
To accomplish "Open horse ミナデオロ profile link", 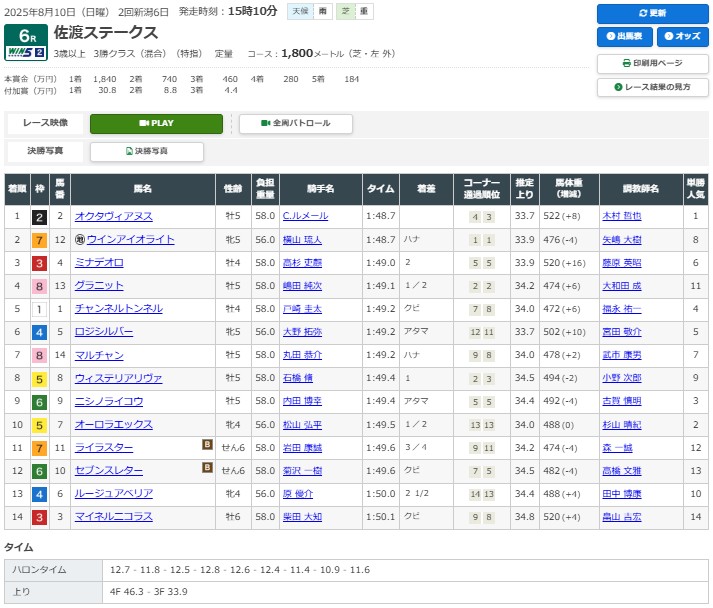I will (99, 262).
